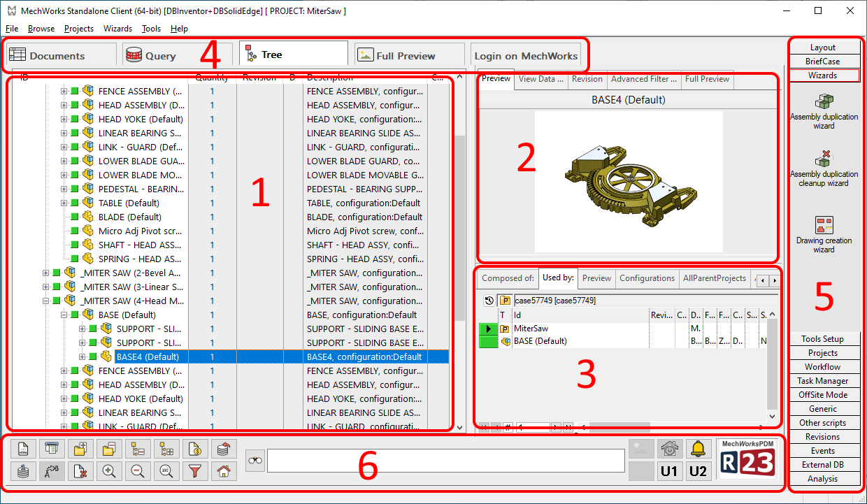Click the document with red X icon
Screen dimensions: 867x504
[x=81, y=471]
